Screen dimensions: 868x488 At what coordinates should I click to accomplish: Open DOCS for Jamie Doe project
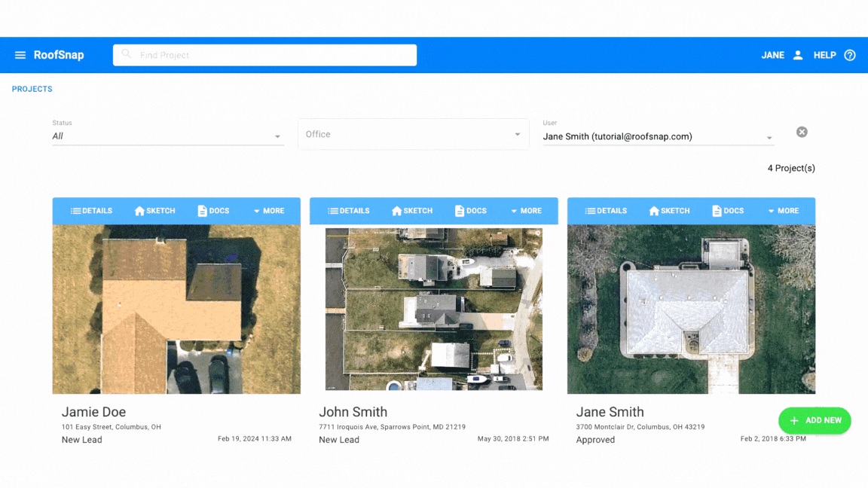(x=213, y=211)
